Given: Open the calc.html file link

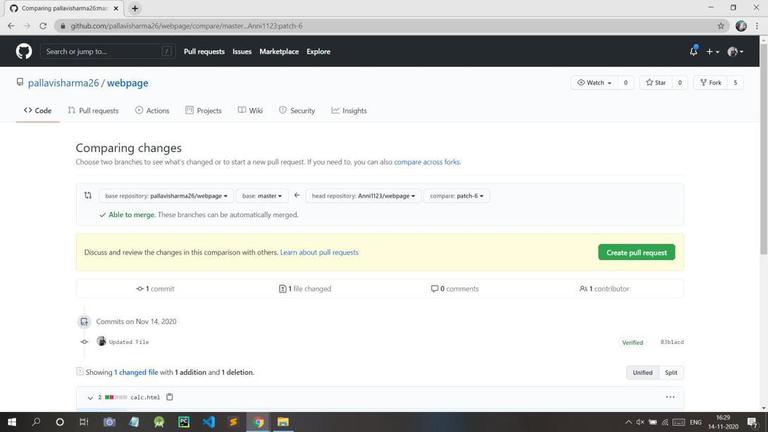Looking at the screenshot, I should (145, 397).
